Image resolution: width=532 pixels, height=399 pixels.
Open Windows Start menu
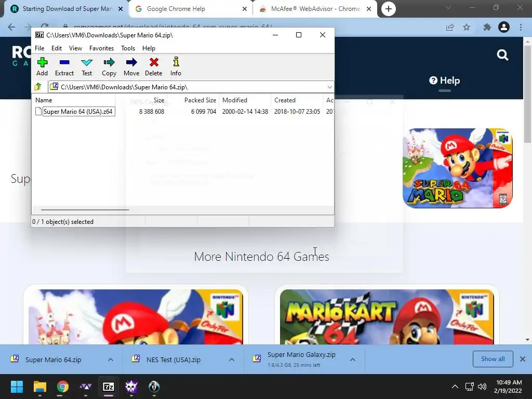pos(17,387)
